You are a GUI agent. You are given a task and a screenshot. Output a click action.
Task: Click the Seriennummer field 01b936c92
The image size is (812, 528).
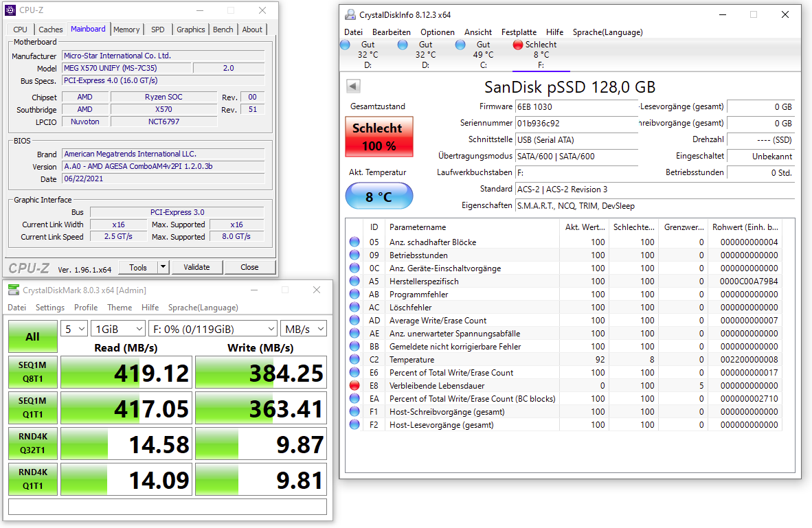coord(576,123)
